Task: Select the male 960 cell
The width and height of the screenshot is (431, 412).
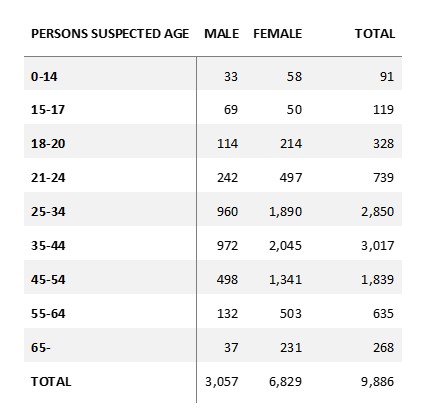Action: pos(227,212)
